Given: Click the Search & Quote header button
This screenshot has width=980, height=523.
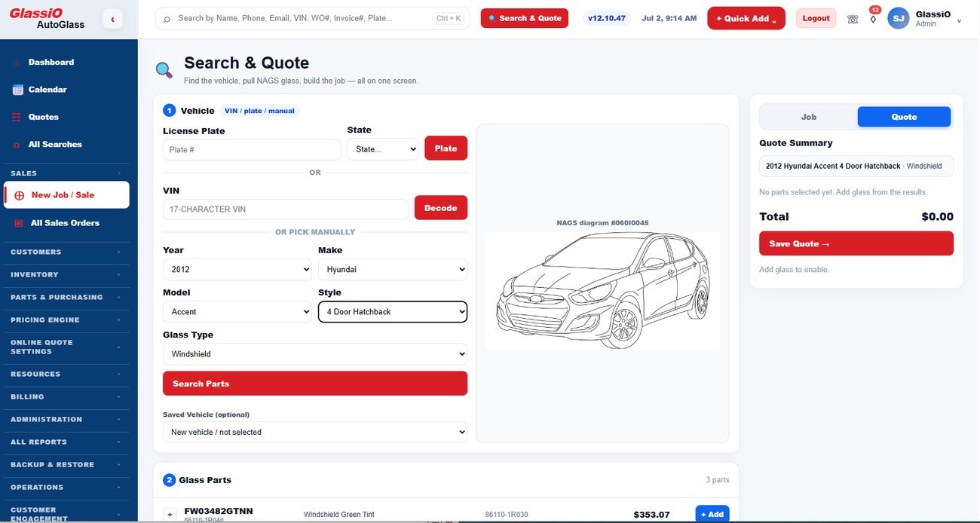Looking at the screenshot, I should pyautogui.click(x=525, y=18).
